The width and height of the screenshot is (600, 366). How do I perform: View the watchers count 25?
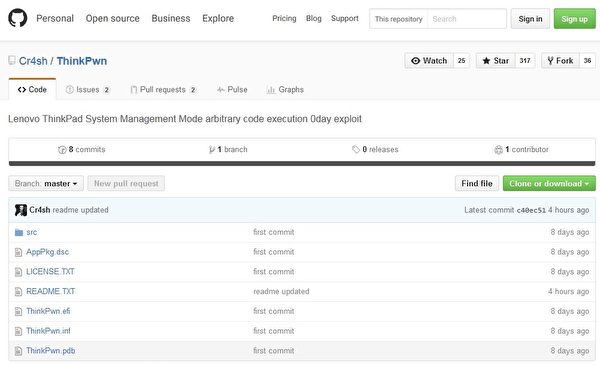(x=461, y=60)
